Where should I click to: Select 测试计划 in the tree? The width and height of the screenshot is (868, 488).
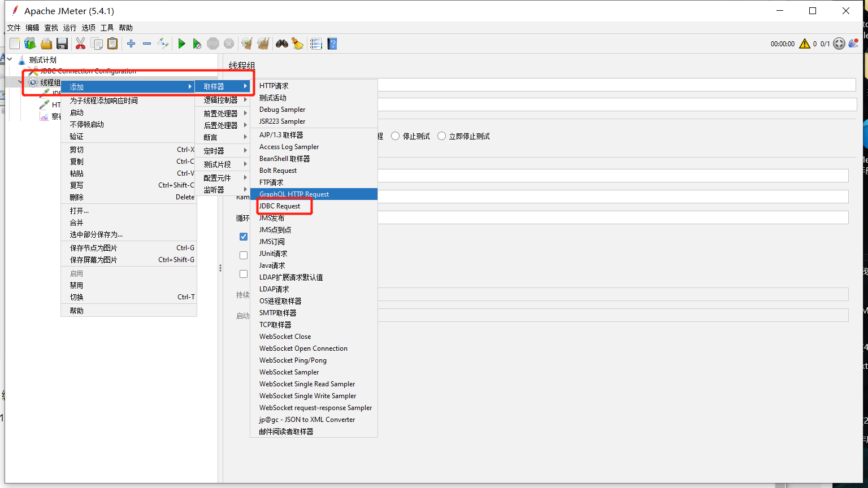click(43, 60)
